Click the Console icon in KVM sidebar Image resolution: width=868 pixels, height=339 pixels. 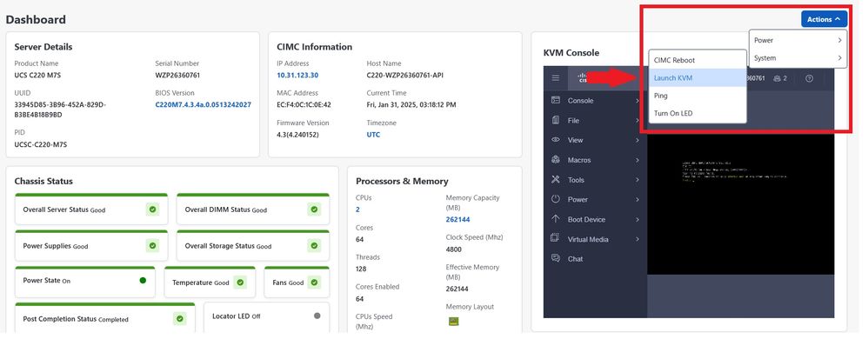556,100
